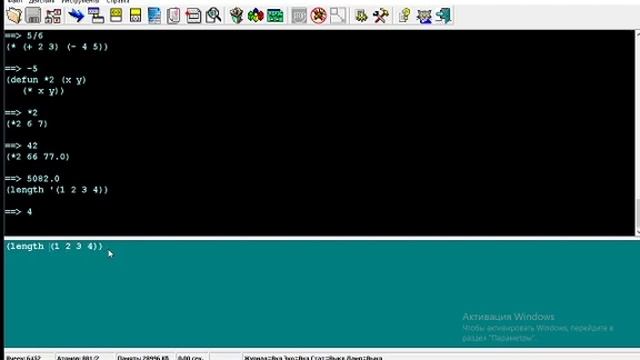Click the result line "==> 42"

click(21, 146)
